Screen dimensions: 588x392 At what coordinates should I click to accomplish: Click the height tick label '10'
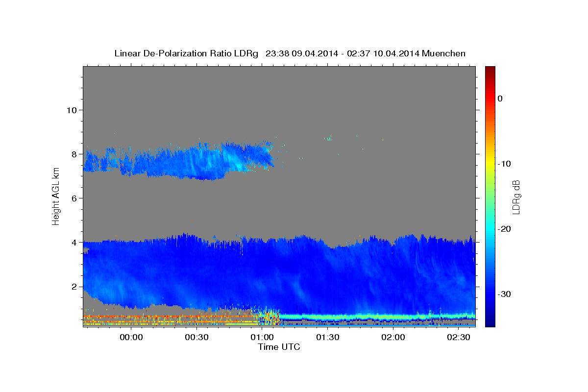pos(72,110)
